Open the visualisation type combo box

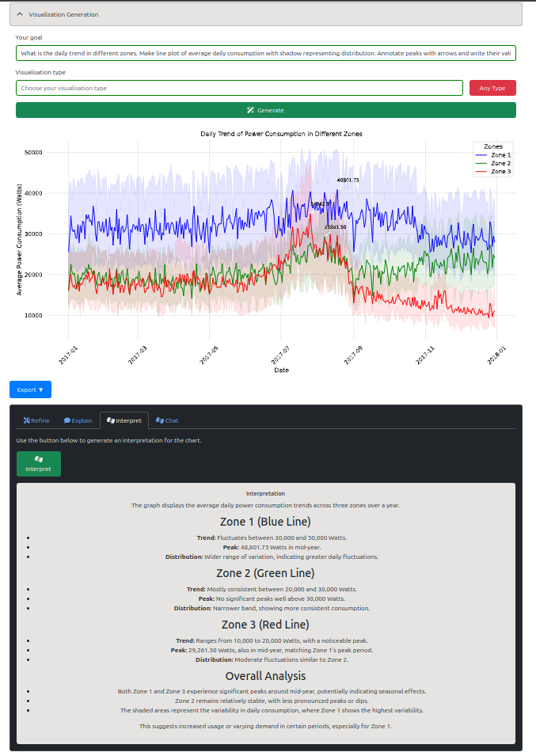click(x=239, y=88)
